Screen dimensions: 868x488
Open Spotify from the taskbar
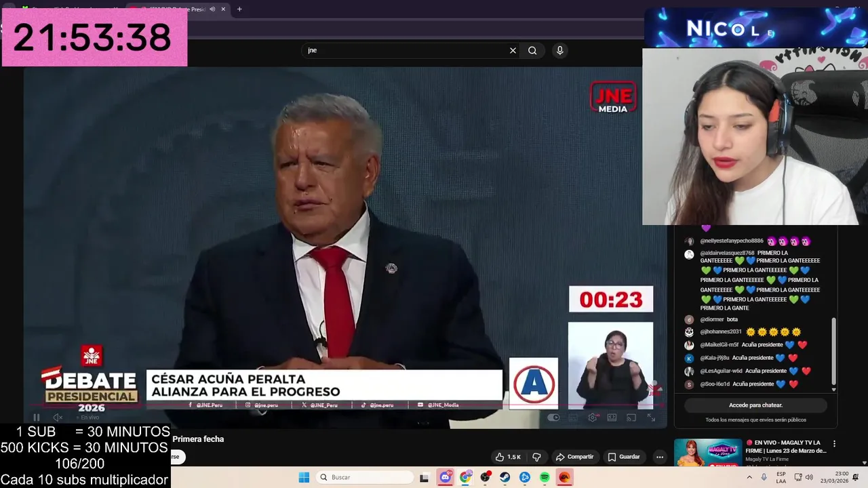(x=545, y=477)
